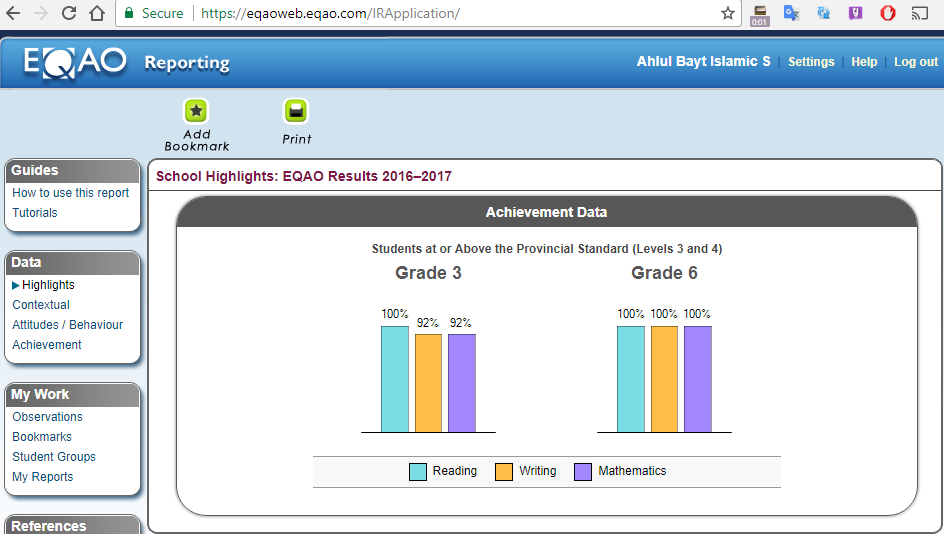Click Grade 3 Writing bar at 92%

coord(429,383)
